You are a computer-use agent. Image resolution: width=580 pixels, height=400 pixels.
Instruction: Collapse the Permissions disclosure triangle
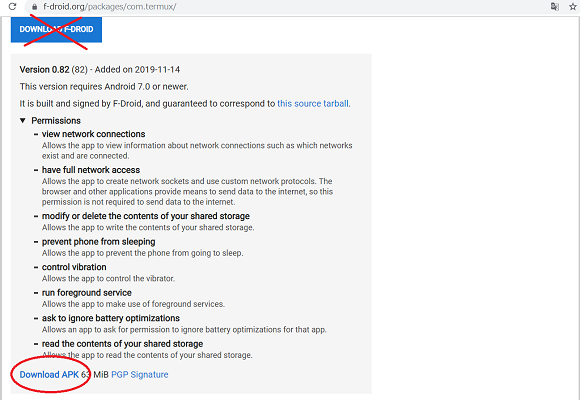(x=23, y=121)
